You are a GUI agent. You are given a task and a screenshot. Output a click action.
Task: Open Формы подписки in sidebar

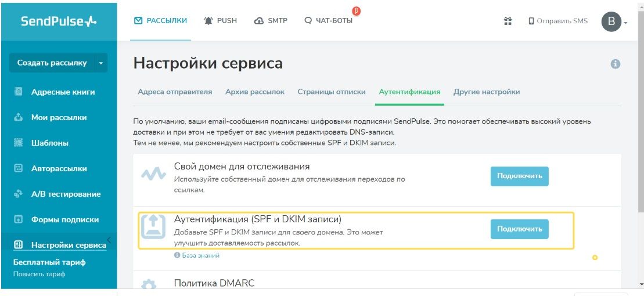click(65, 219)
